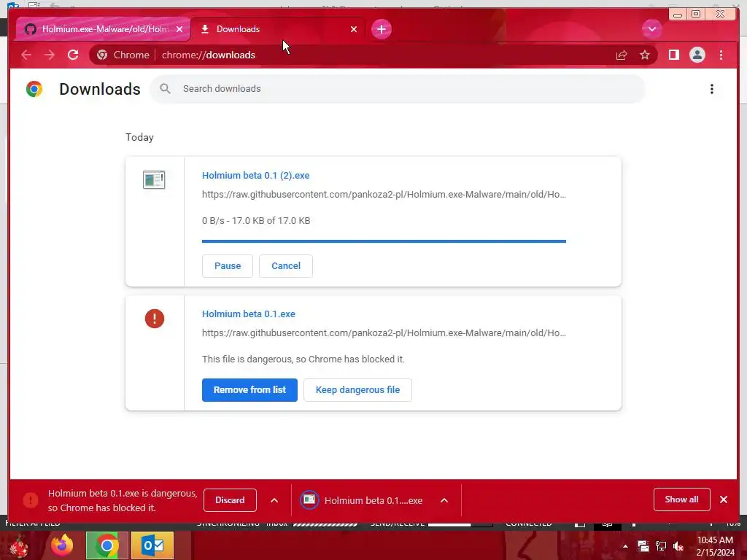The height and width of the screenshot is (560, 747).
Task: Keep dangerous file anyway
Action: tap(357, 390)
